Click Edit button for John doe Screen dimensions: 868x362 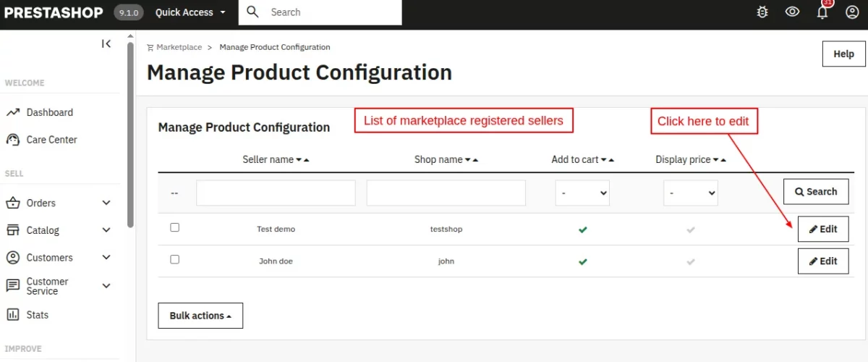click(x=823, y=261)
